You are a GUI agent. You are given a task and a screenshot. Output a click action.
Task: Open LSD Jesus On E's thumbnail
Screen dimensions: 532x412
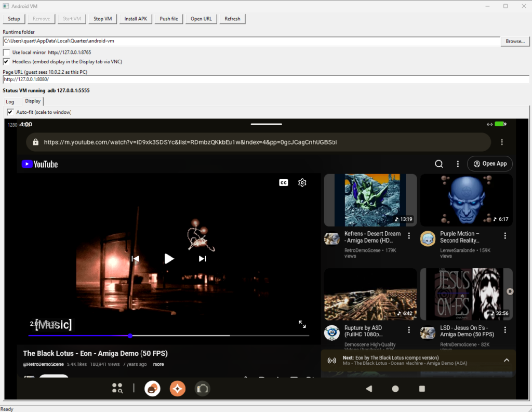click(466, 294)
